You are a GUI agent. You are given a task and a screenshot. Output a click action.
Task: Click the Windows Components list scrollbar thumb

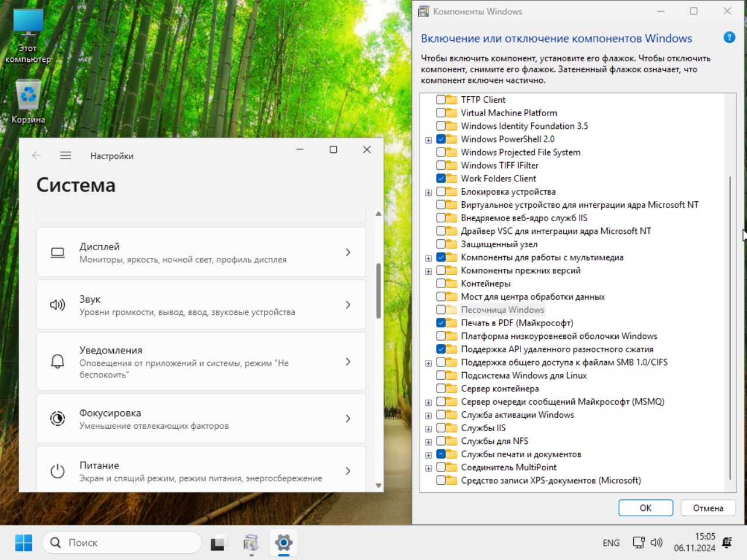(x=730, y=327)
